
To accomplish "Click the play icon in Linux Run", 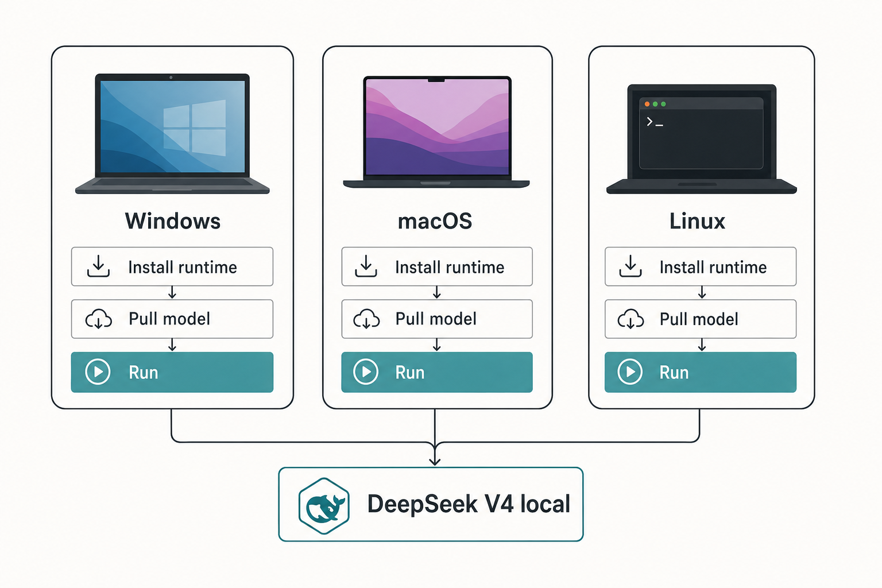I will pos(630,372).
